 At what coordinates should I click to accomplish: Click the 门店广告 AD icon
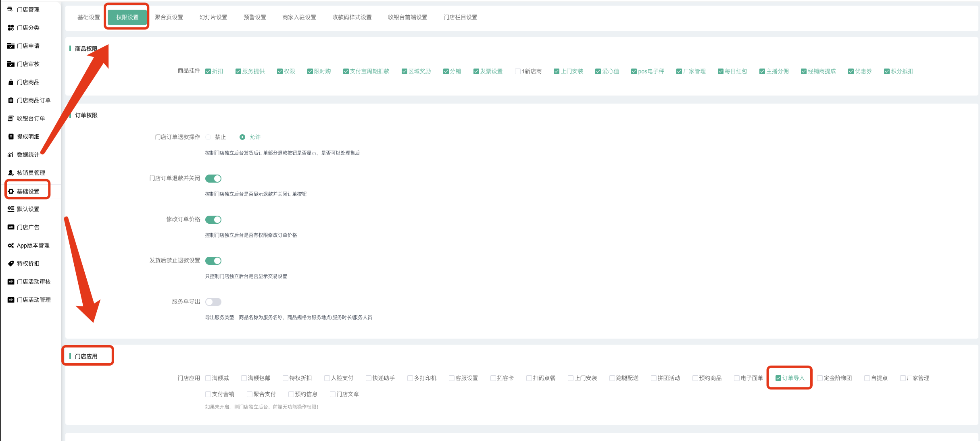click(x=11, y=227)
